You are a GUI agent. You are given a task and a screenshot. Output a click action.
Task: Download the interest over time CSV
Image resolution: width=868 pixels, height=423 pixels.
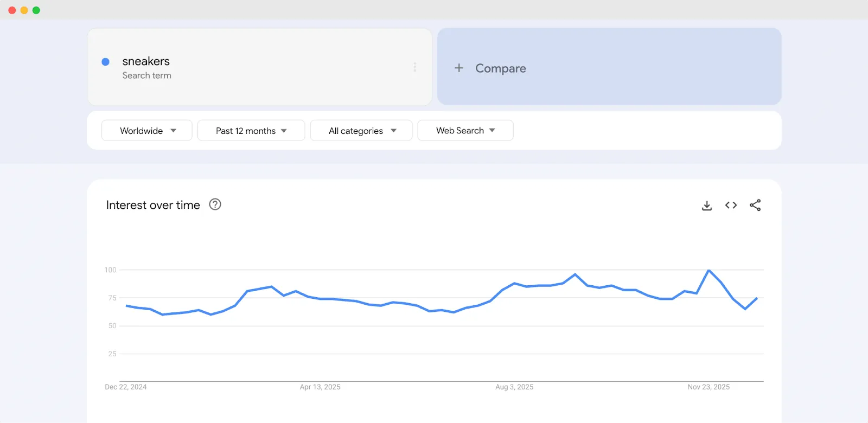tap(706, 206)
